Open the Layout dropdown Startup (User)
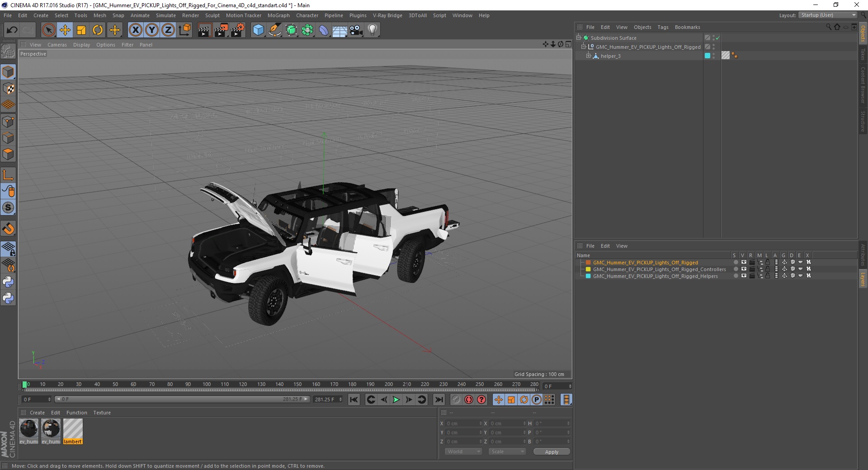Viewport: 868px width, 470px height. (828, 15)
